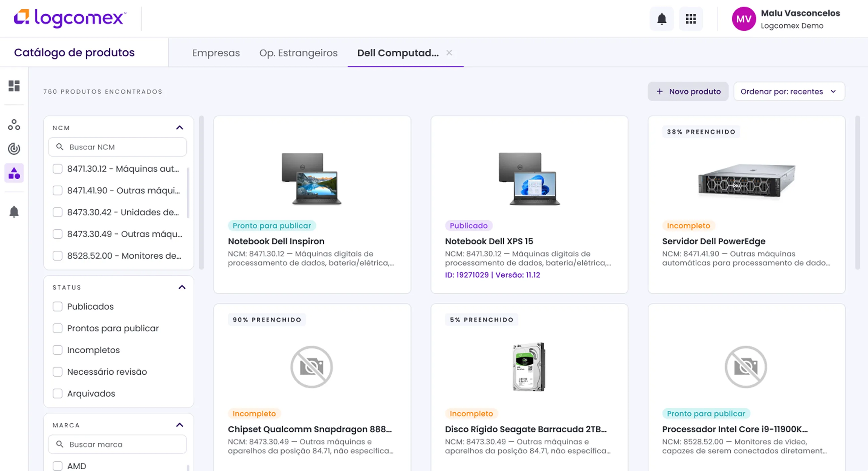The height and width of the screenshot is (471, 868).
Task: Open the dashboard grid icon in sidebar
Action: (14, 86)
